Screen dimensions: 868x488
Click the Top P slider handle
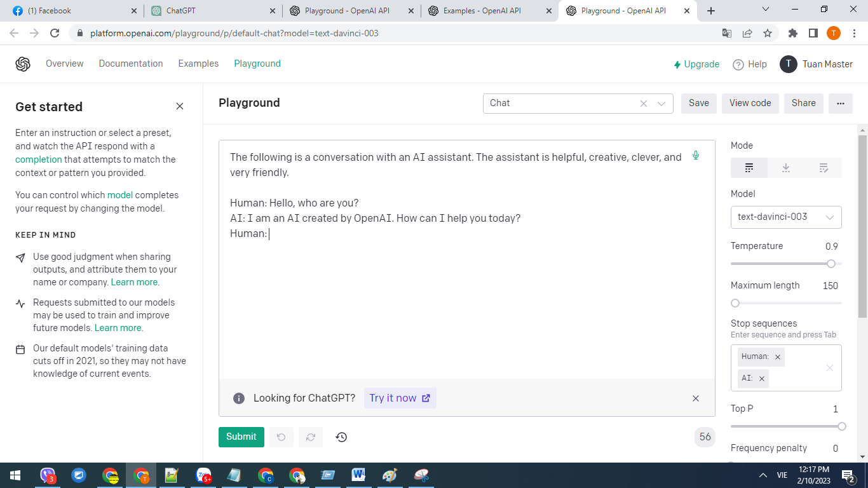[842, 426]
